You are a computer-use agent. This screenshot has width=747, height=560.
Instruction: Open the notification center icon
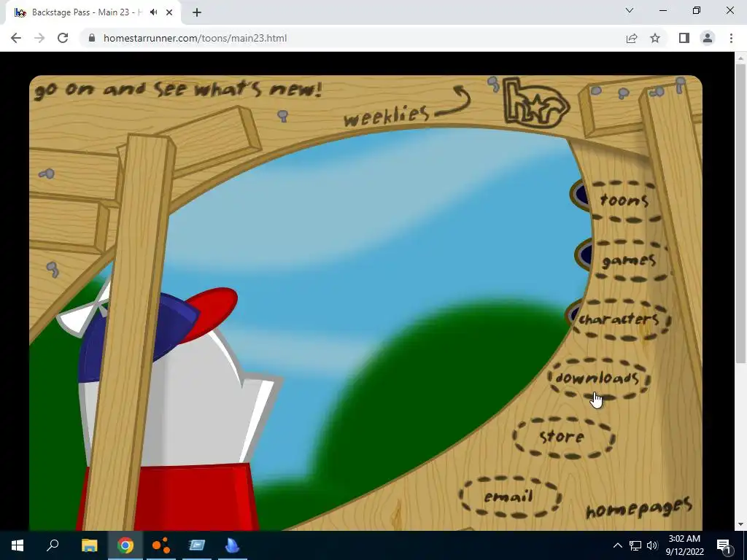point(724,545)
